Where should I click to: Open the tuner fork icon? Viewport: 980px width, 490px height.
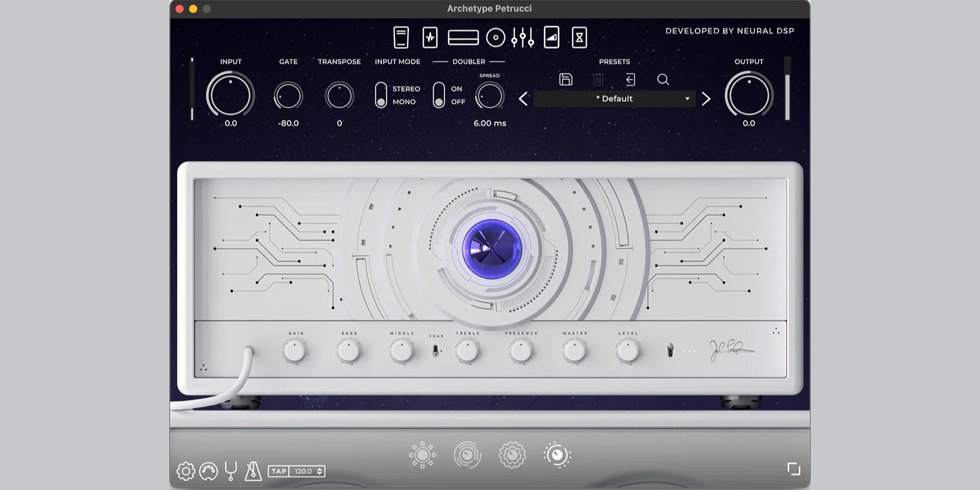coord(231,471)
